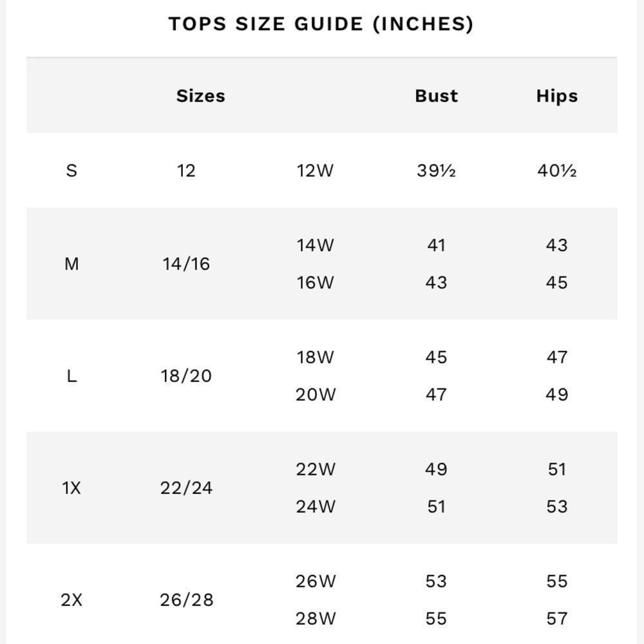Click the Tops Size Guide title
644x644 pixels.
321,24
